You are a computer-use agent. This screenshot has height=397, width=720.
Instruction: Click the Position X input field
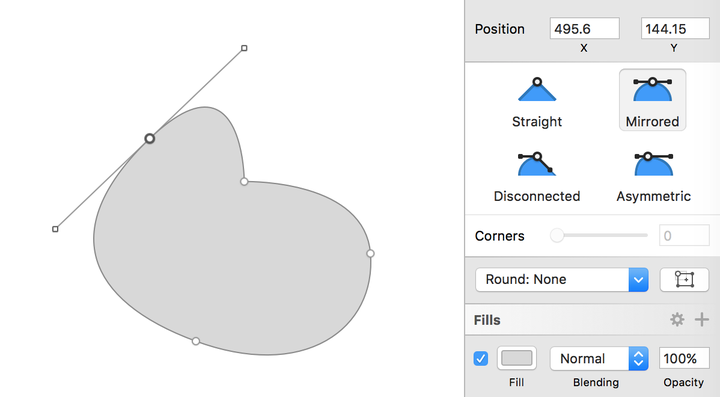coord(585,28)
